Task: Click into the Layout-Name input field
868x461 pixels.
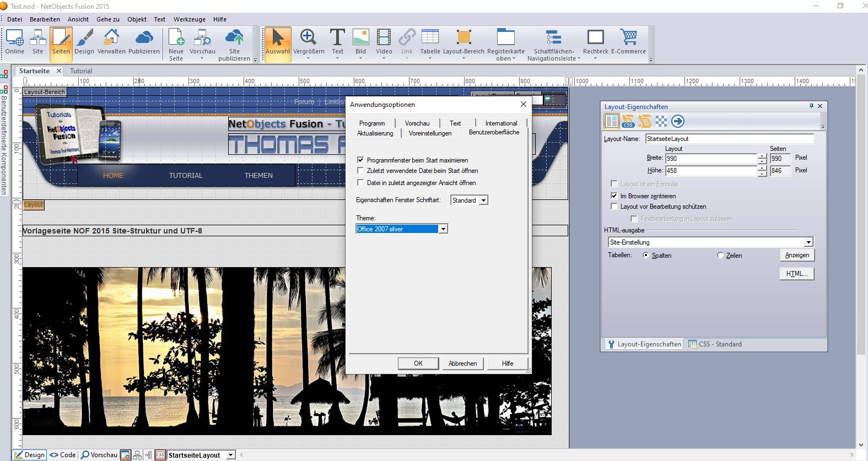Action: tap(729, 139)
